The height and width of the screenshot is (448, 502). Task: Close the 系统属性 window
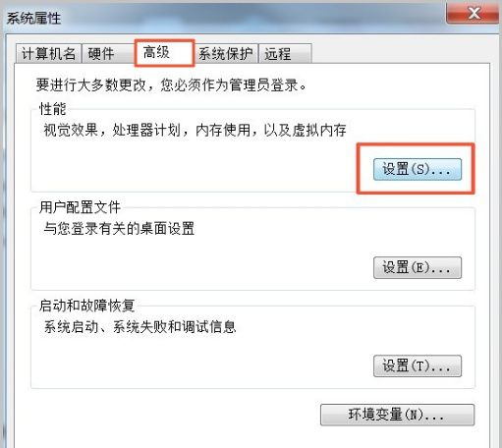coord(473,13)
